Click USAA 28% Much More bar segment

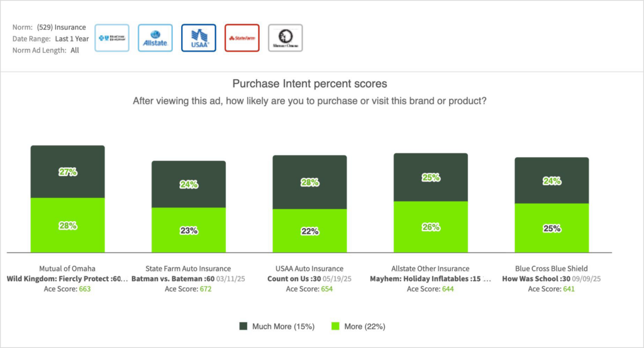pos(309,182)
